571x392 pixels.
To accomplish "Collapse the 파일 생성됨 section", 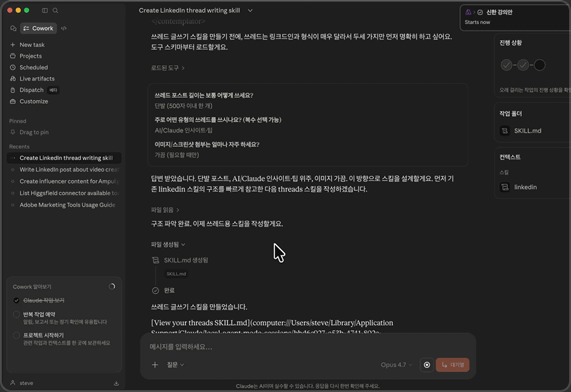I will pyautogui.click(x=168, y=244).
